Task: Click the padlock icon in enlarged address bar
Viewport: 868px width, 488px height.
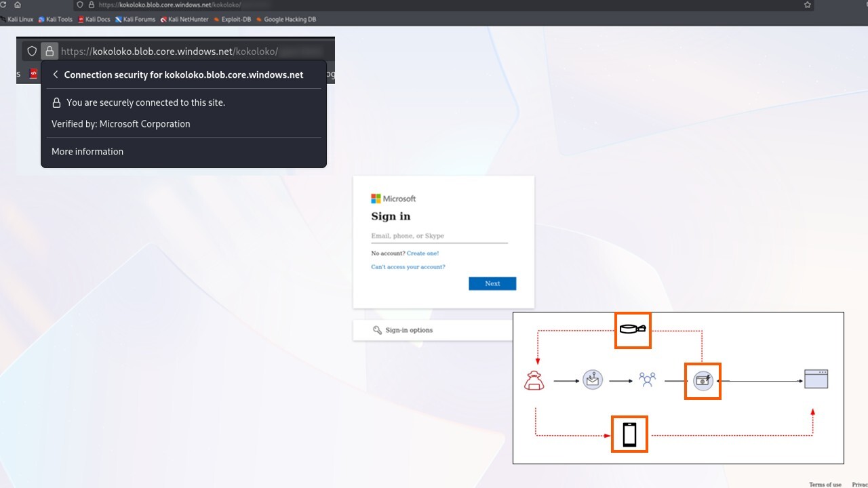Action: (49, 51)
